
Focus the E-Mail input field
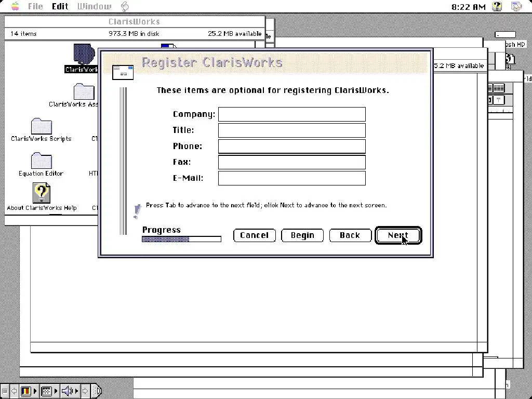(292, 178)
